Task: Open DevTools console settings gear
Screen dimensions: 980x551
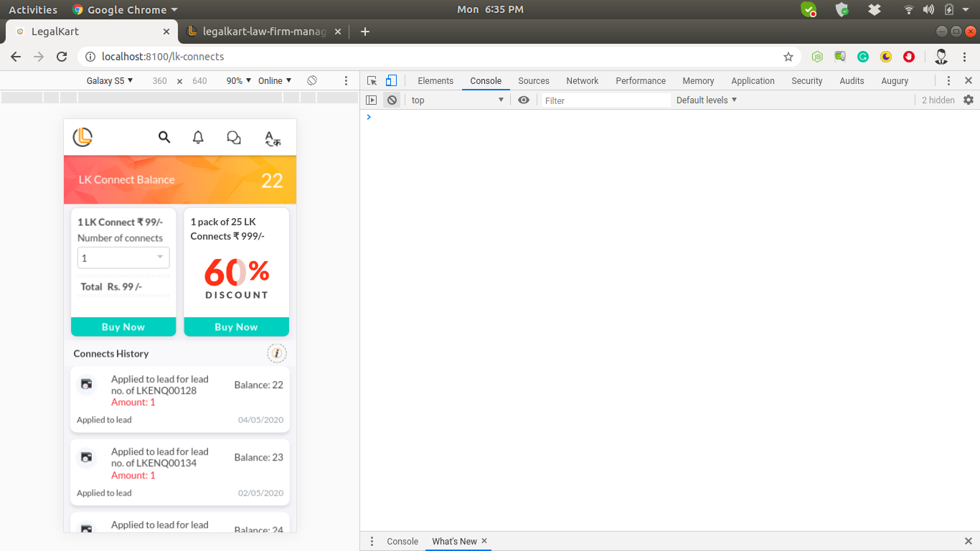Action: (x=969, y=100)
